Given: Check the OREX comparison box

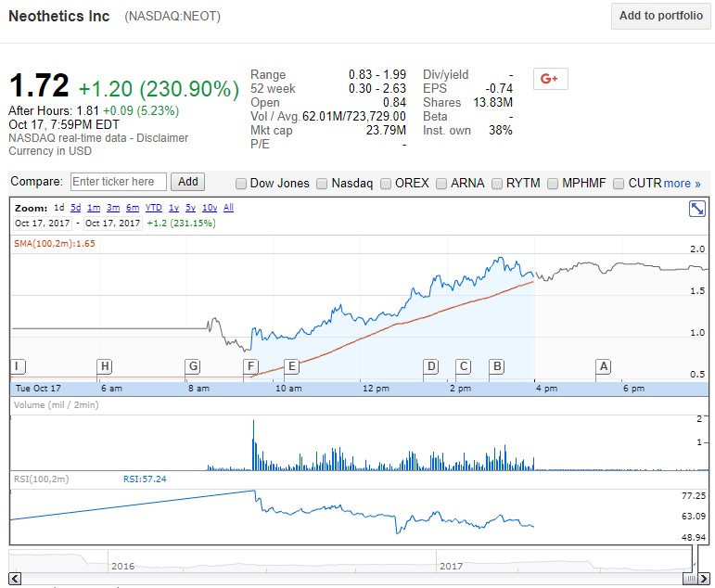Looking at the screenshot, I should pyautogui.click(x=386, y=184).
